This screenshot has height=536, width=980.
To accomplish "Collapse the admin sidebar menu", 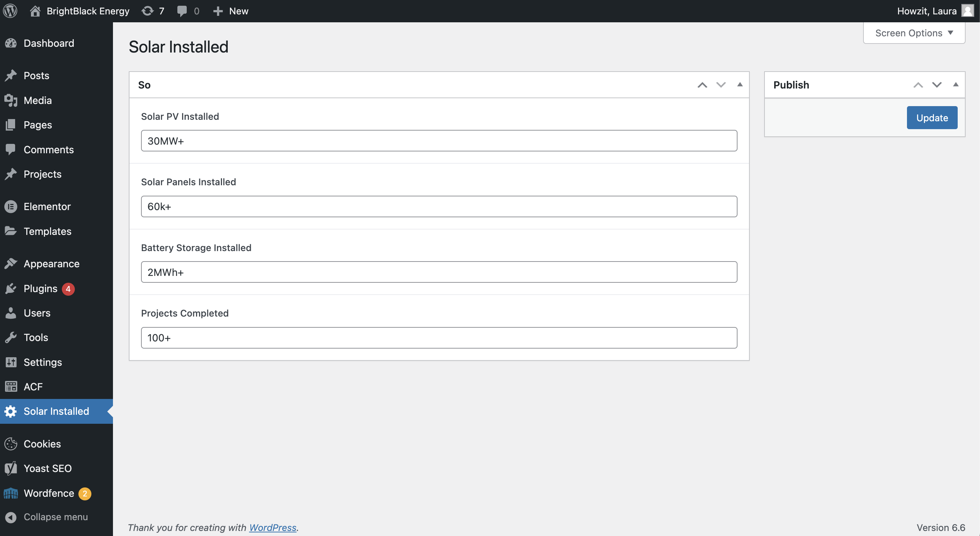I will coord(55,517).
